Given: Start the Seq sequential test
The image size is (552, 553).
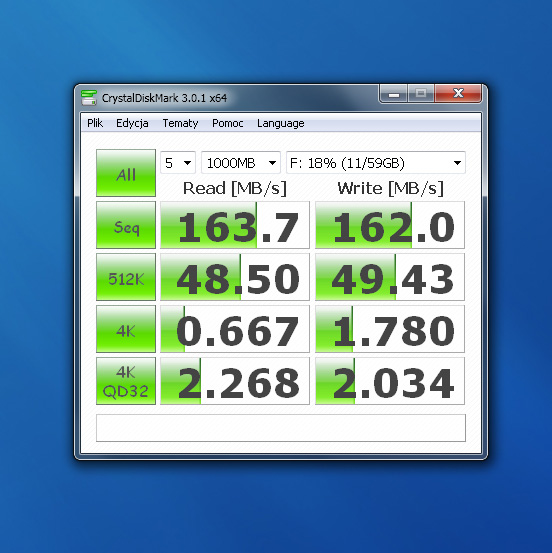Looking at the screenshot, I should point(126,225).
